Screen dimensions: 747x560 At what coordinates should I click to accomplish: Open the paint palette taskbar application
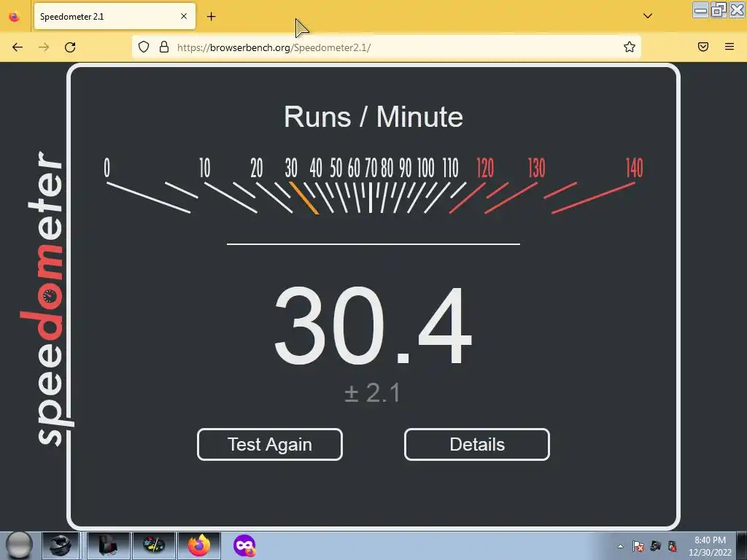click(x=154, y=545)
